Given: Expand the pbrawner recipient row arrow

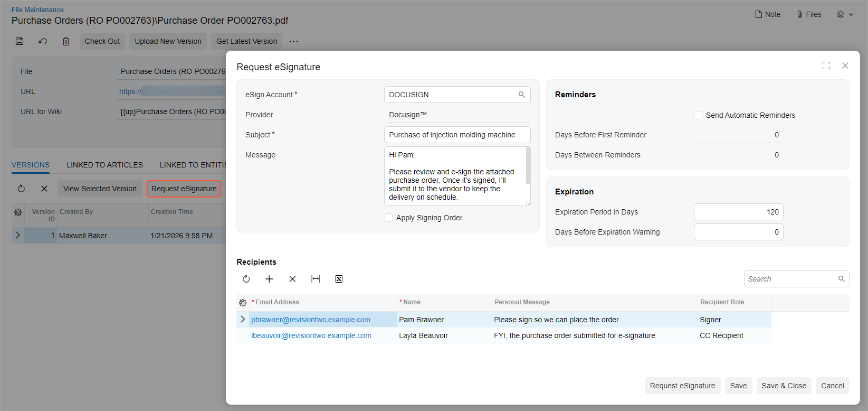Looking at the screenshot, I should click(x=243, y=319).
